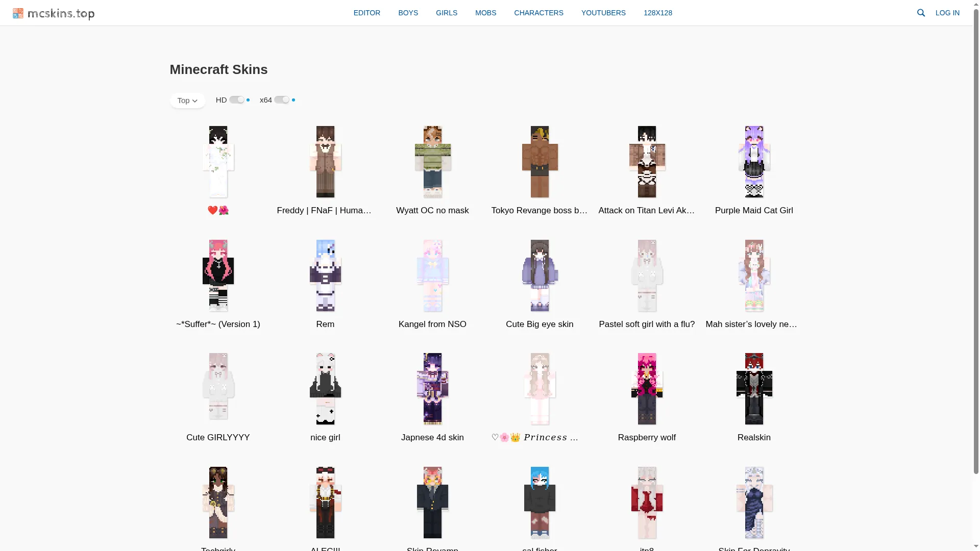This screenshot has height=551, width=980.
Task: Open the ~*Suffer*~ (Version 1) skin image
Action: pyautogui.click(x=218, y=275)
